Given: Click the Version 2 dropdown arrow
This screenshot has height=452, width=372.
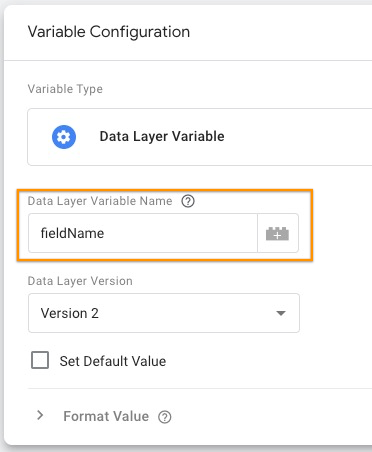Looking at the screenshot, I should (281, 313).
